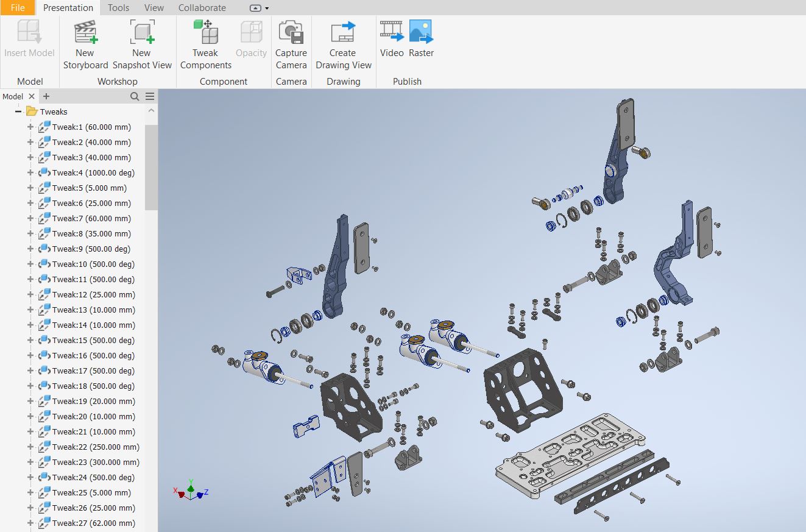Viewport: 806px width, 532px height.
Task: Select the Tweak:20 (10.000 mm) entry
Action: click(94, 416)
